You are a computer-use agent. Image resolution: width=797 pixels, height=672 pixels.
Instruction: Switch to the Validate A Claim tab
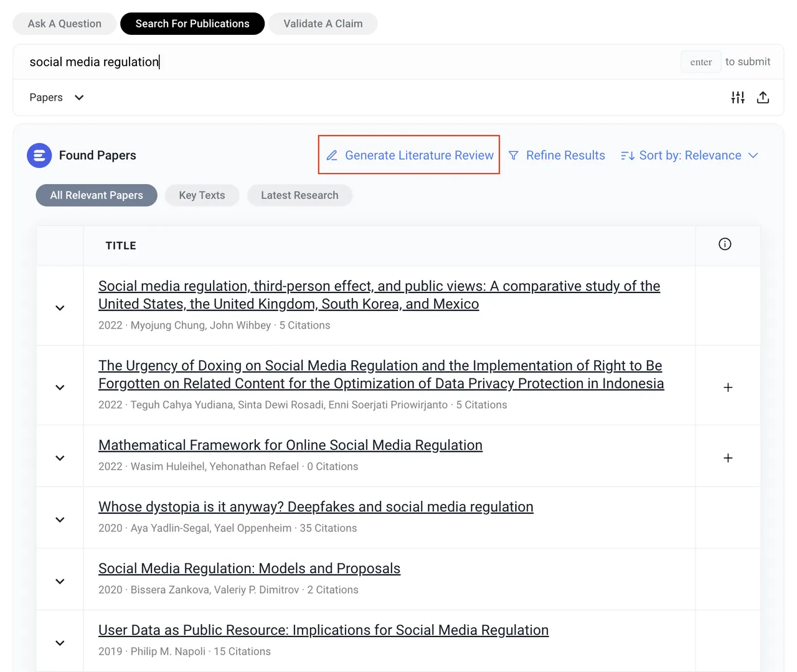tap(323, 24)
